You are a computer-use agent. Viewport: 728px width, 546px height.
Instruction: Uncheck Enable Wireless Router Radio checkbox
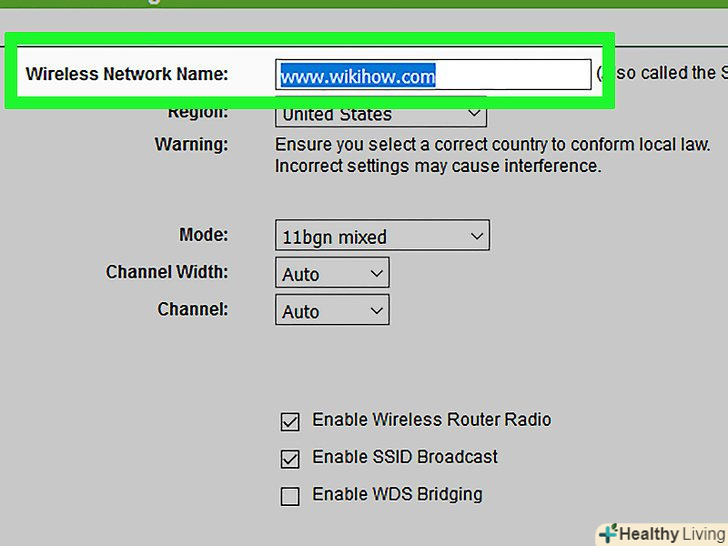pos(290,422)
